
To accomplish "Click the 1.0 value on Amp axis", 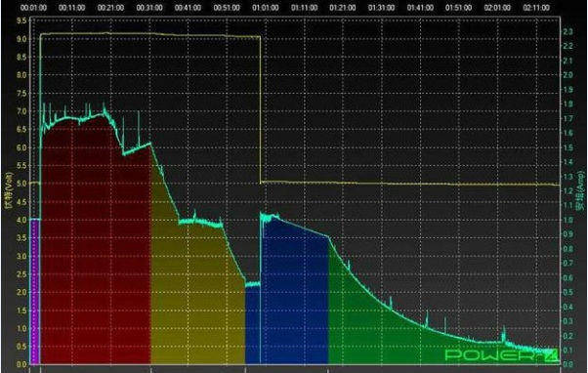I will [x=567, y=220].
